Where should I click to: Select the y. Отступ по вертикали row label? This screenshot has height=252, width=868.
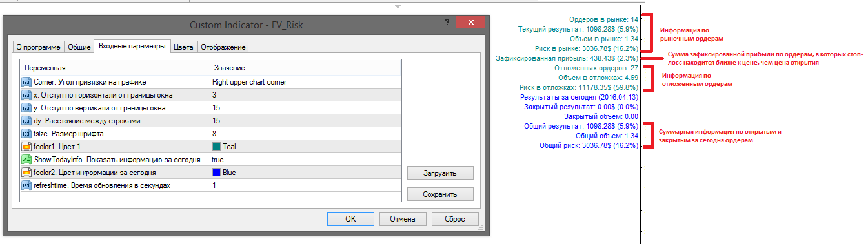click(99, 108)
